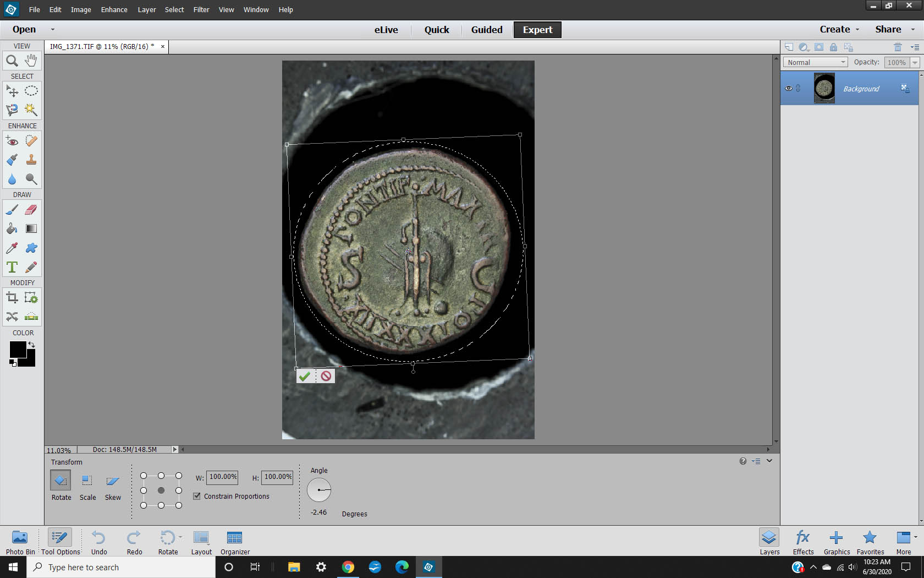This screenshot has height=578, width=924.
Task: Expand the layer Opacity dropdown arrow
Action: pos(915,62)
